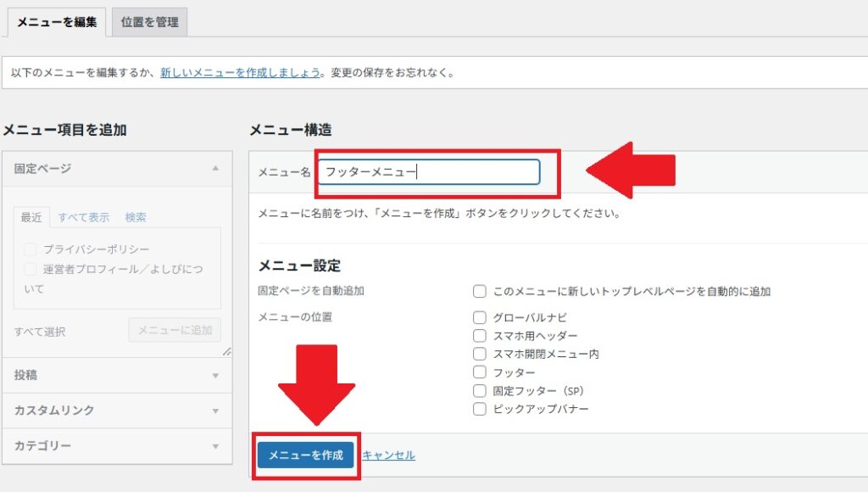868x492 pixels.
Task: Expand the 投稿 section arrow
Action: 215,376
